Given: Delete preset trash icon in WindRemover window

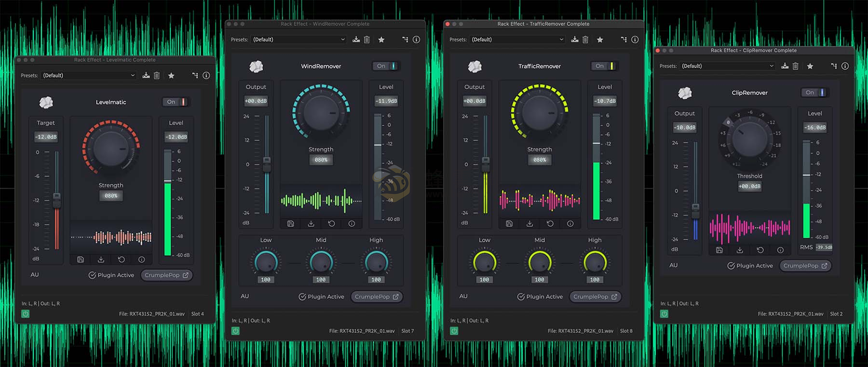Looking at the screenshot, I should pyautogui.click(x=367, y=40).
